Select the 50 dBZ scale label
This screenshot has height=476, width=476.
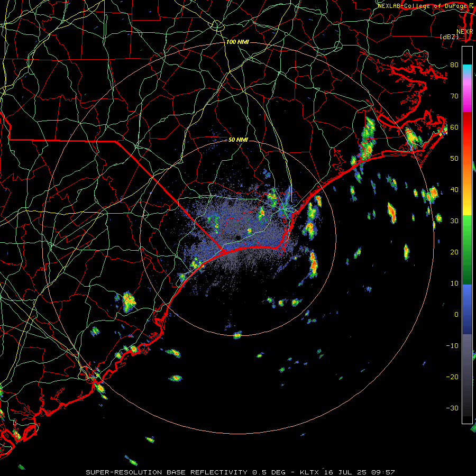pos(454,159)
